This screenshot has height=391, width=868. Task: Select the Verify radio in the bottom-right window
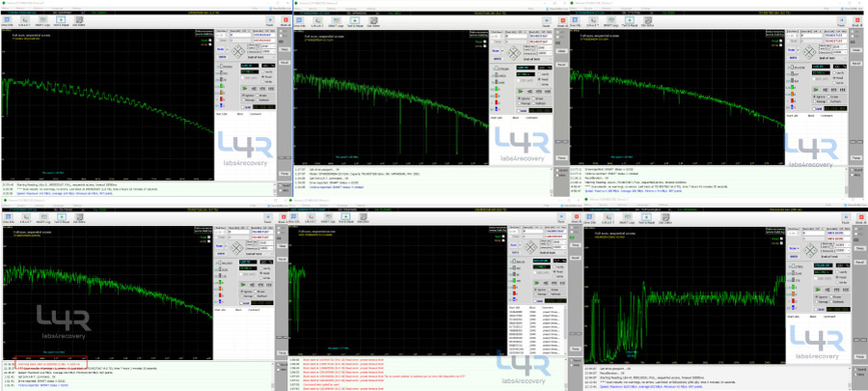843,272
